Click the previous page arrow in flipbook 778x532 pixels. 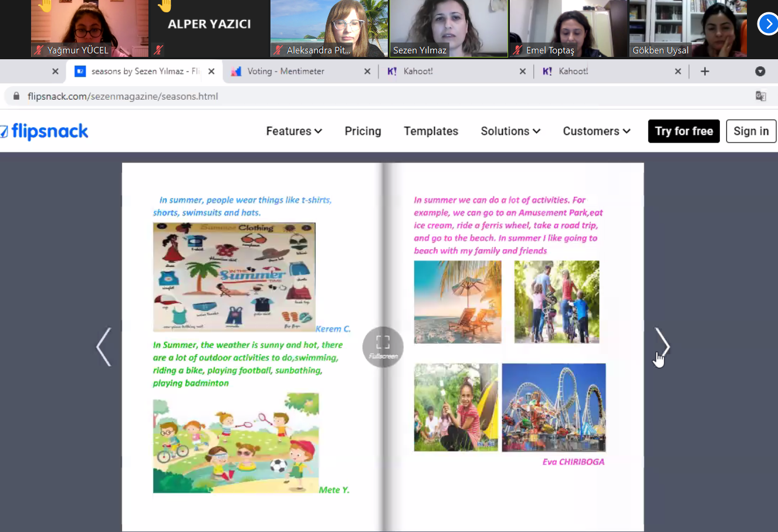(104, 347)
